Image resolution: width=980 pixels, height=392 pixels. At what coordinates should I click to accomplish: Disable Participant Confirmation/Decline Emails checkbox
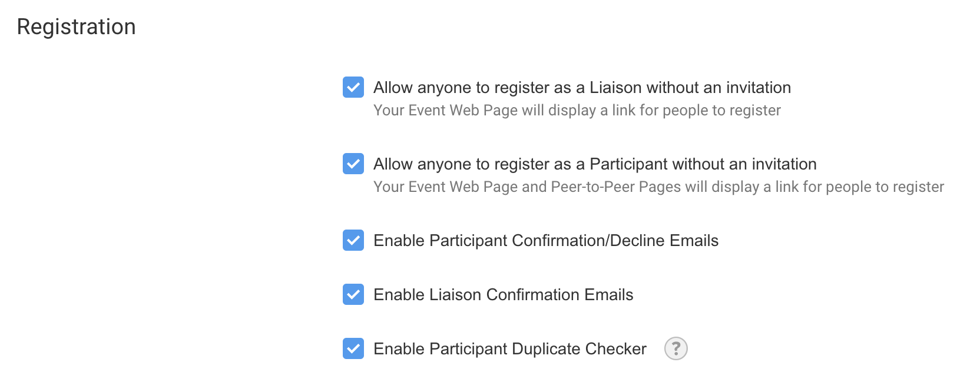(353, 241)
